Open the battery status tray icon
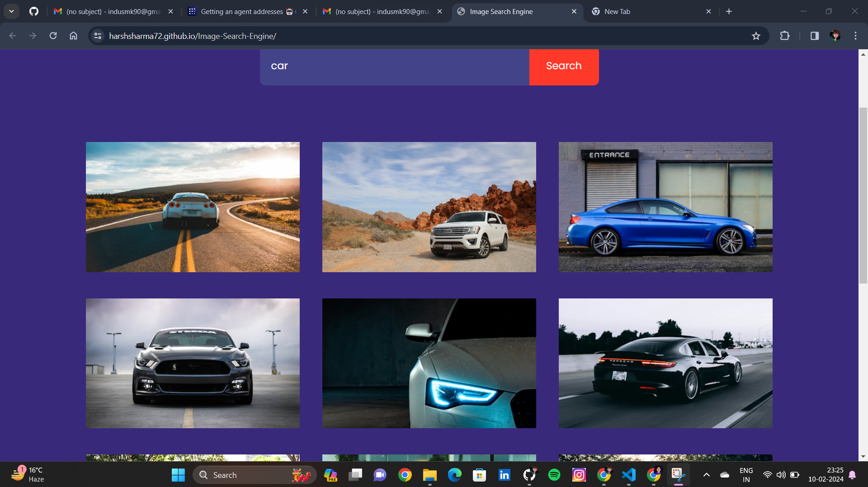 pyautogui.click(x=794, y=475)
